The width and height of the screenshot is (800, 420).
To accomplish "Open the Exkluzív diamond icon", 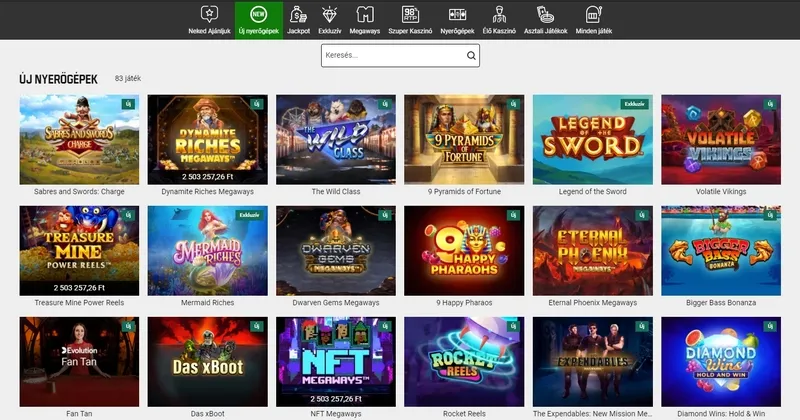I will [x=330, y=14].
